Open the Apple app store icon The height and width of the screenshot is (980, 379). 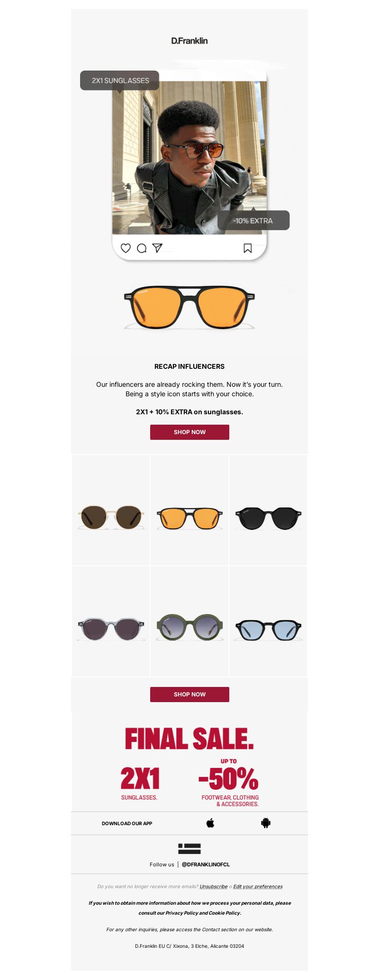pos(210,823)
